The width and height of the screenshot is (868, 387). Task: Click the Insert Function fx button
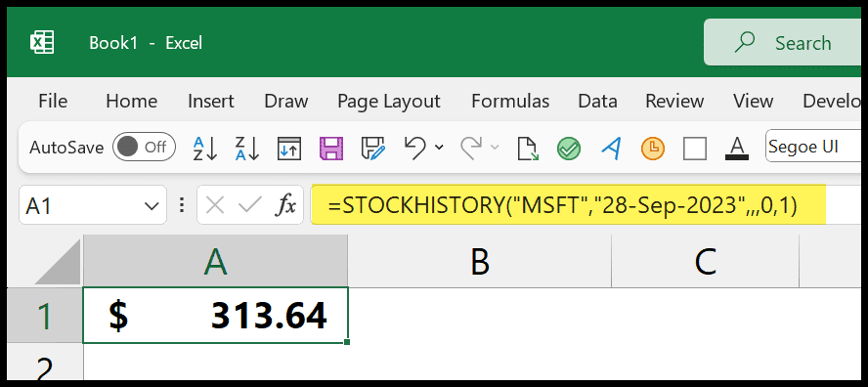(286, 206)
